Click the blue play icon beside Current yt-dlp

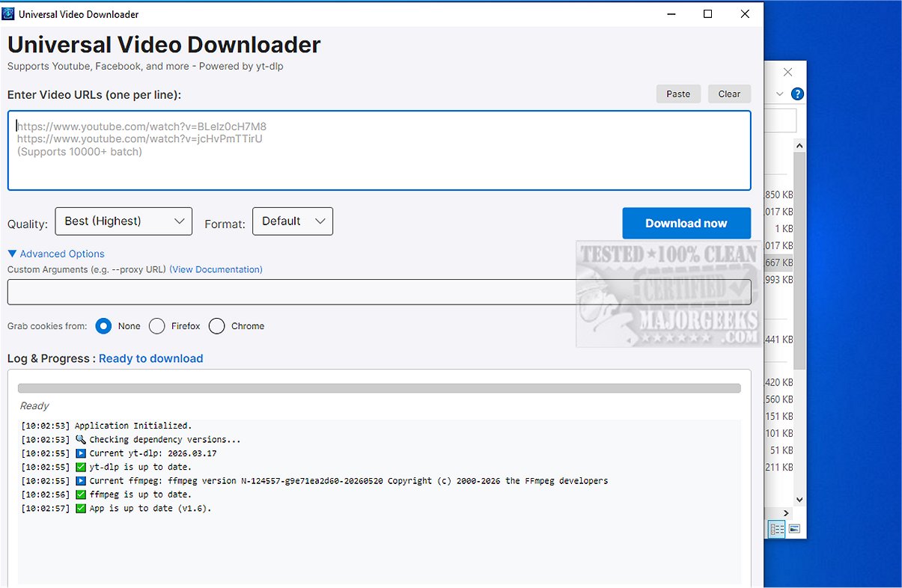pos(81,453)
